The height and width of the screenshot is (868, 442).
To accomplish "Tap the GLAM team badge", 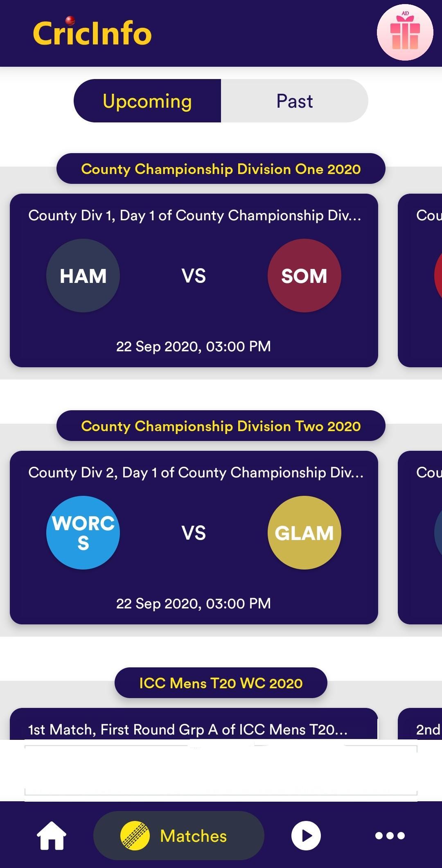I will [x=304, y=533].
